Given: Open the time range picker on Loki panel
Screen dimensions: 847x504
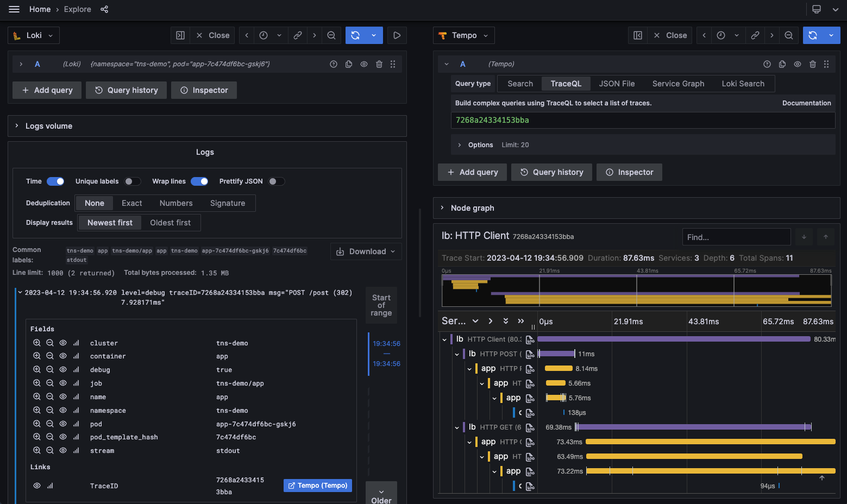Looking at the screenshot, I should pos(265,35).
